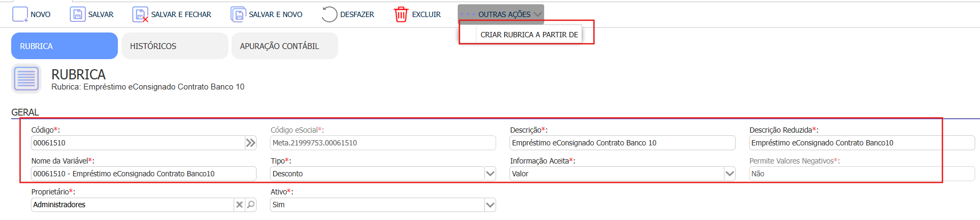Open the Informação Aceita dropdown
Screen dimensions: 980x220
tap(729, 174)
